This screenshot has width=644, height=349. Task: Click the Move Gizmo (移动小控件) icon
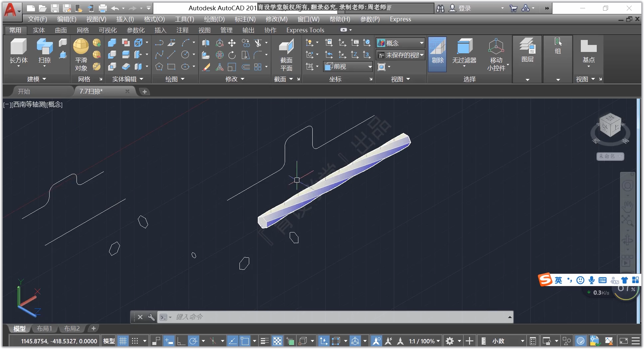click(x=496, y=55)
